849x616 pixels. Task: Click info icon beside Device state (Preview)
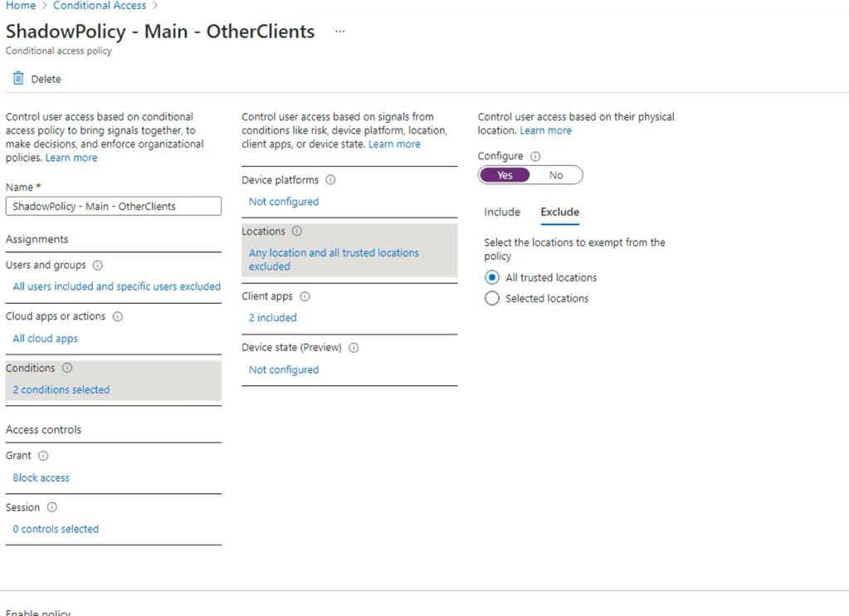(354, 349)
